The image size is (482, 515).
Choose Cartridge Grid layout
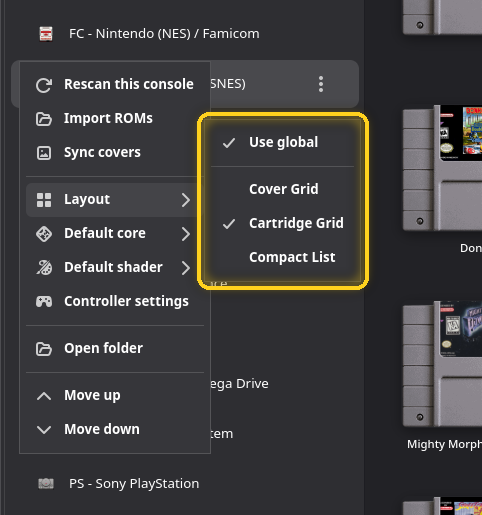click(x=283, y=223)
